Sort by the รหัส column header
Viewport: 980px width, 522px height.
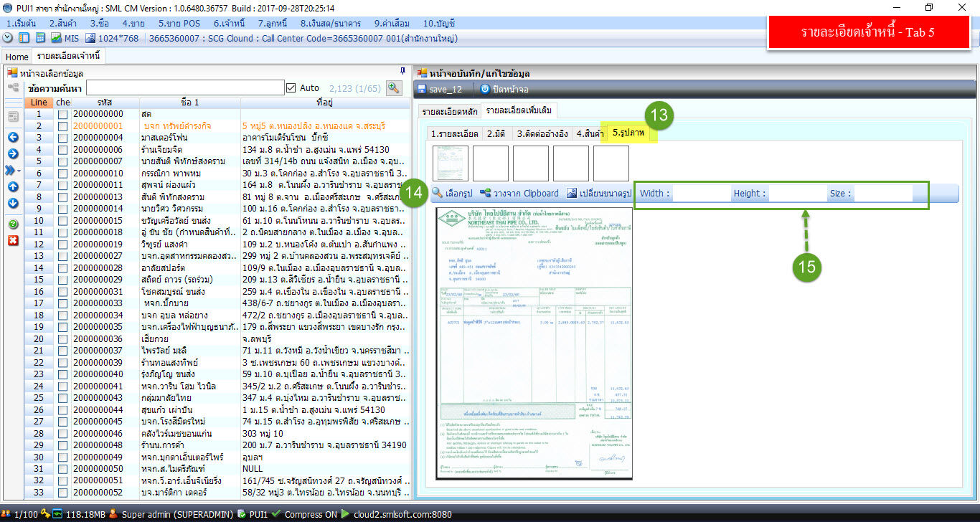coord(105,103)
